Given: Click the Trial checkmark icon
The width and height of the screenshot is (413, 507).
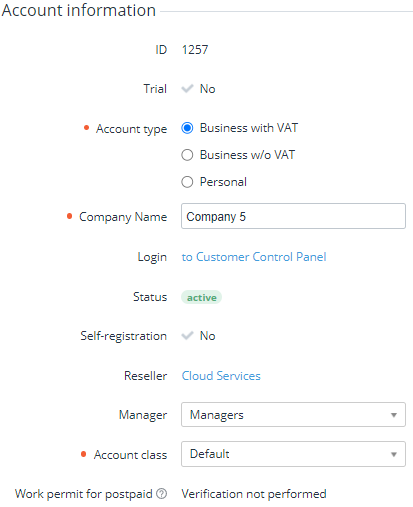Looking at the screenshot, I should [x=187, y=89].
